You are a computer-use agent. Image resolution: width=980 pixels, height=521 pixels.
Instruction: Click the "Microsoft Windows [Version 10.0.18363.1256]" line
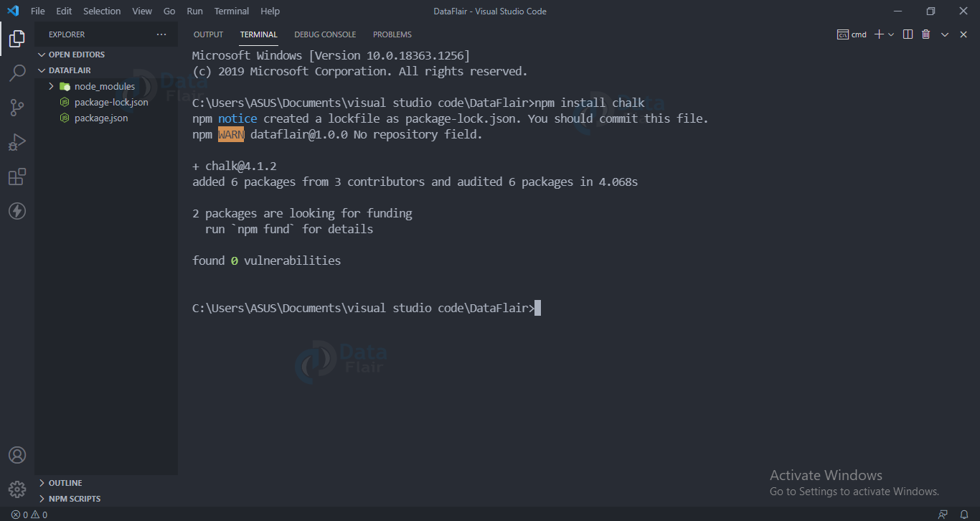(x=331, y=55)
